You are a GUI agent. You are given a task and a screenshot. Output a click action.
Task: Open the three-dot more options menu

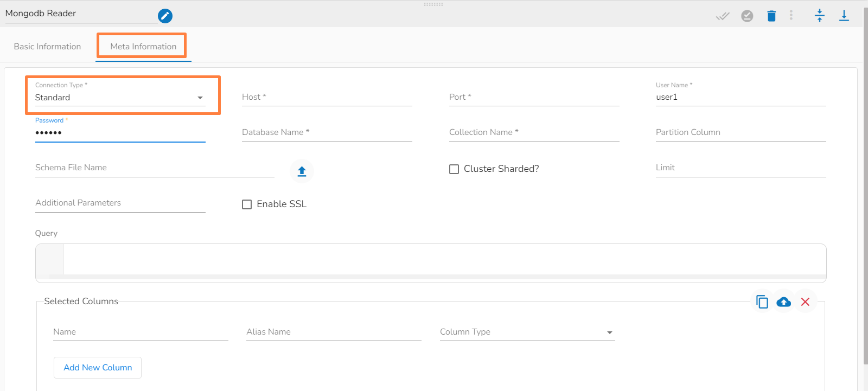(791, 16)
